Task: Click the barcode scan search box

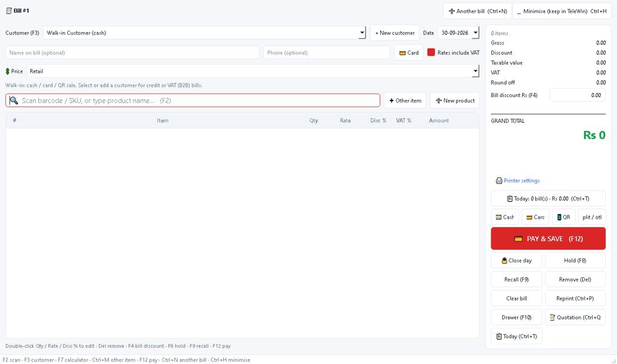Action: point(193,100)
